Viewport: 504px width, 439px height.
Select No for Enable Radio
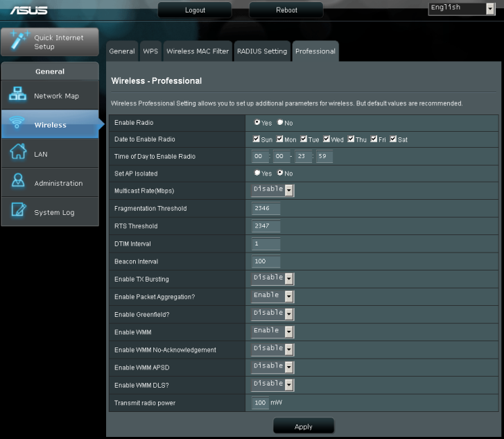tap(280, 122)
